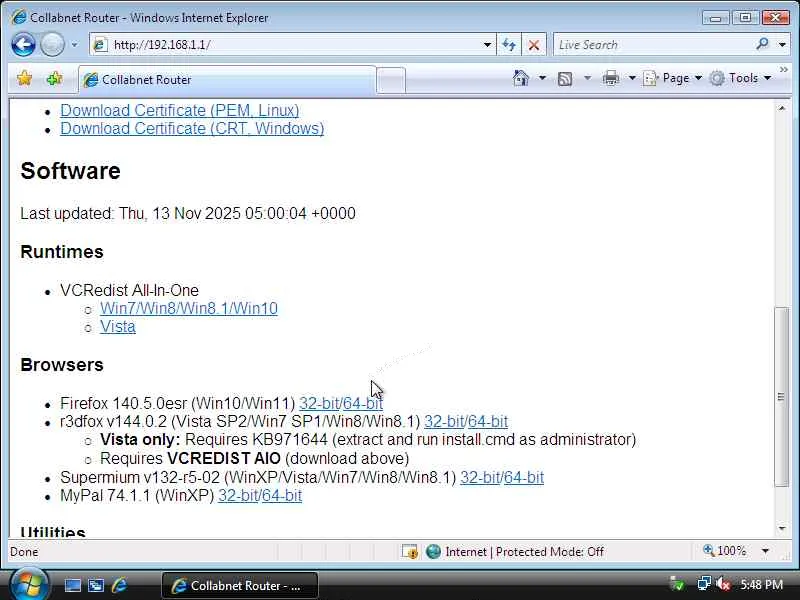Open the Favorites Center star icon
The image size is (800, 600).
tap(24, 78)
